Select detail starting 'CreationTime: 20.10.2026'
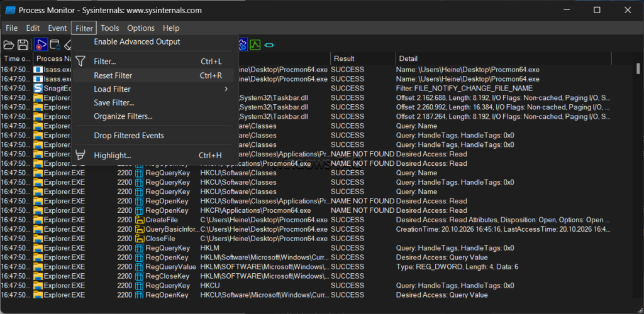 [x=502, y=229]
